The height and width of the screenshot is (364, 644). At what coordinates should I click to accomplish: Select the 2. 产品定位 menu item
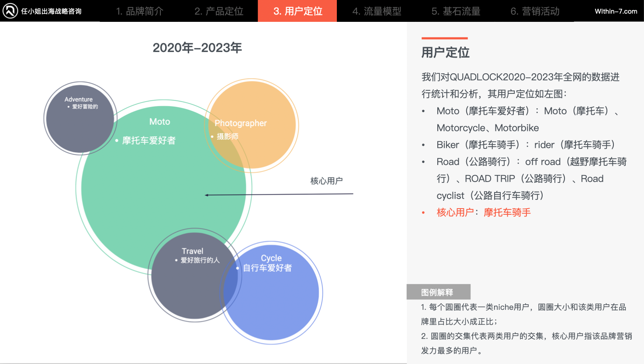coord(219,11)
